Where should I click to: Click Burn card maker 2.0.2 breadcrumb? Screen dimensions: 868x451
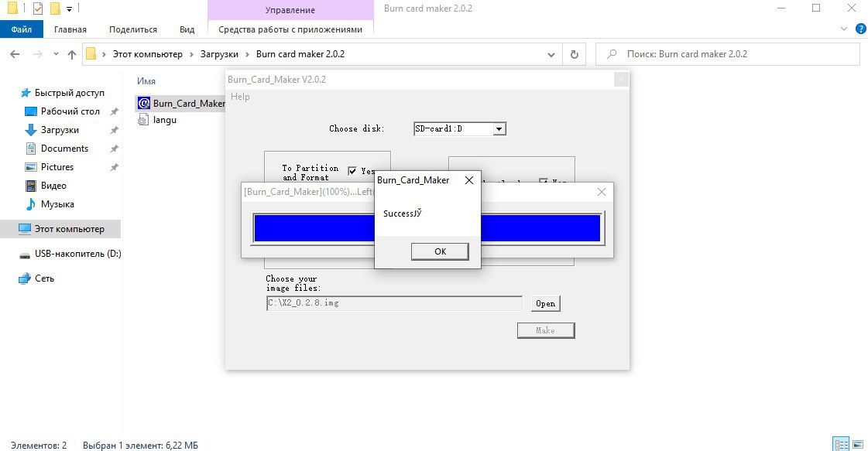[x=300, y=54]
